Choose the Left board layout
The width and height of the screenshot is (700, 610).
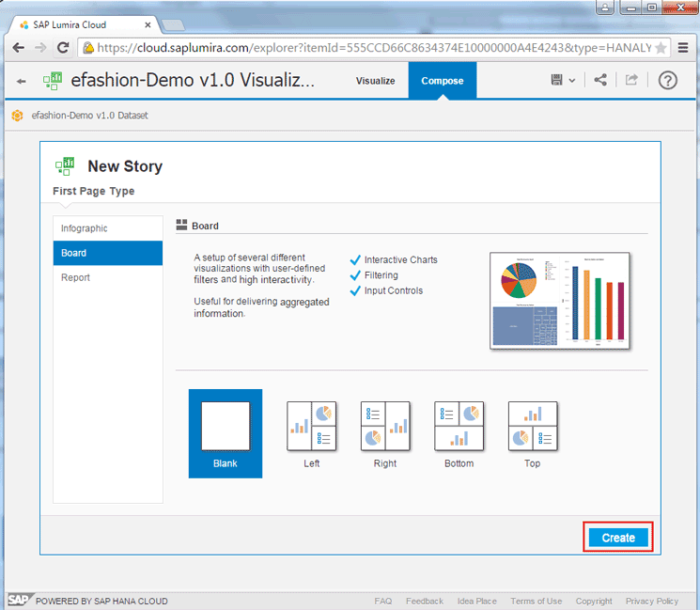pos(312,433)
